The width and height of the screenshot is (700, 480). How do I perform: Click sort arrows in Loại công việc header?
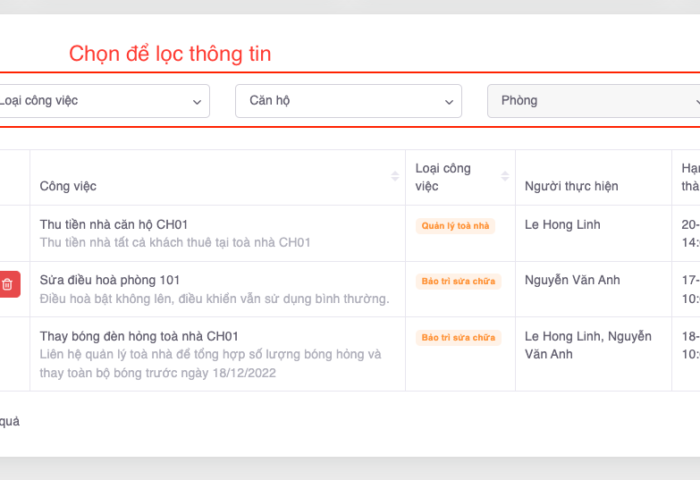[x=504, y=177]
